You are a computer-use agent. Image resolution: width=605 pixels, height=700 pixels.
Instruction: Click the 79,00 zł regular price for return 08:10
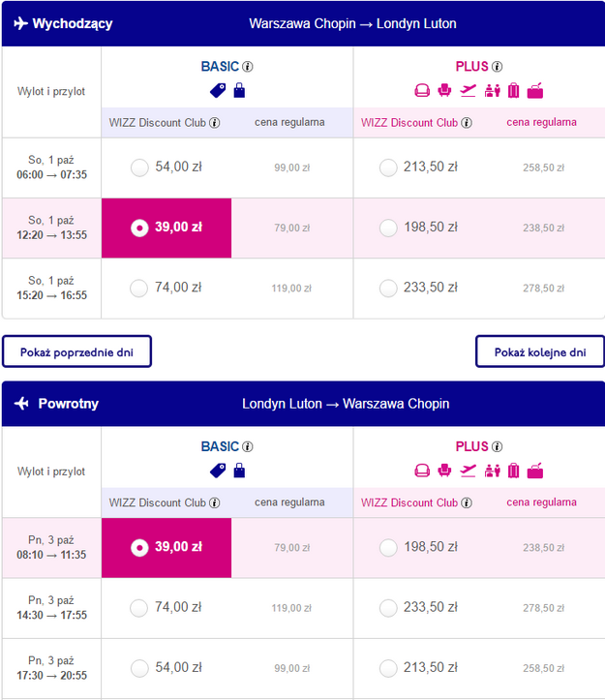tap(292, 548)
